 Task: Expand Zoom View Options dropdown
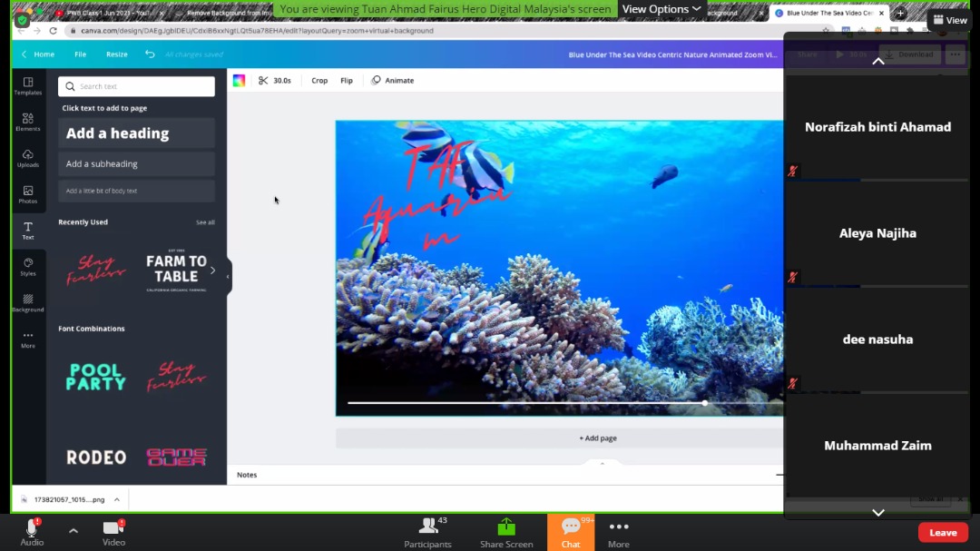pos(662,9)
